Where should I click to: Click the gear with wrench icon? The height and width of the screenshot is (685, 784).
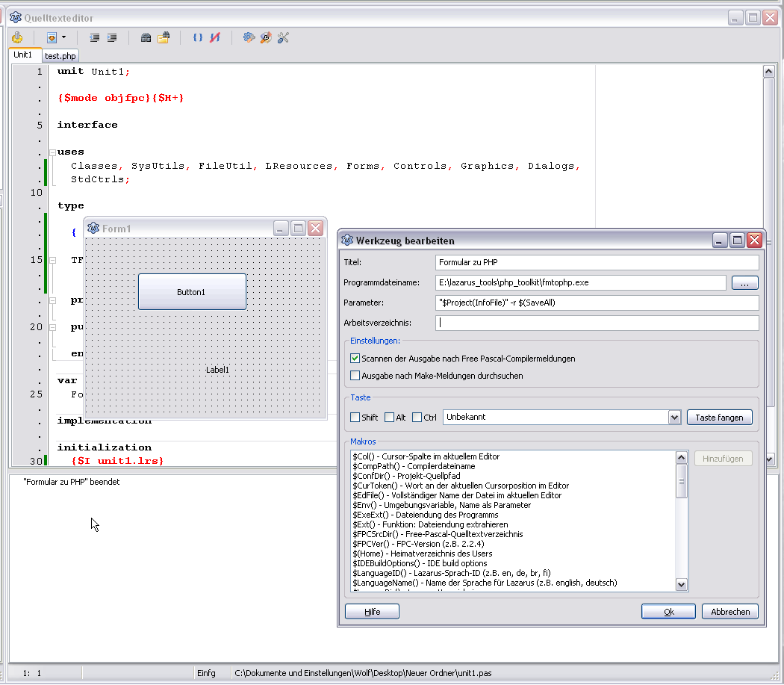click(x=249, y=37)
